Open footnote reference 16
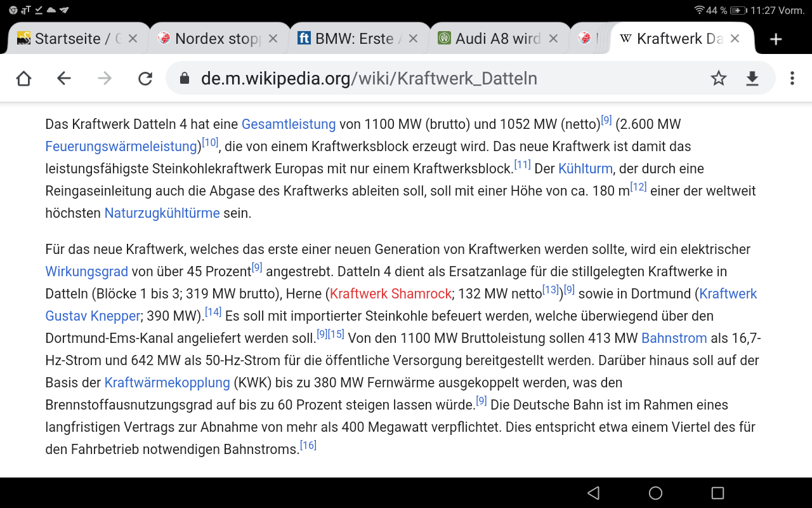Viewport: 812px width, 508px height. (308, 446)
